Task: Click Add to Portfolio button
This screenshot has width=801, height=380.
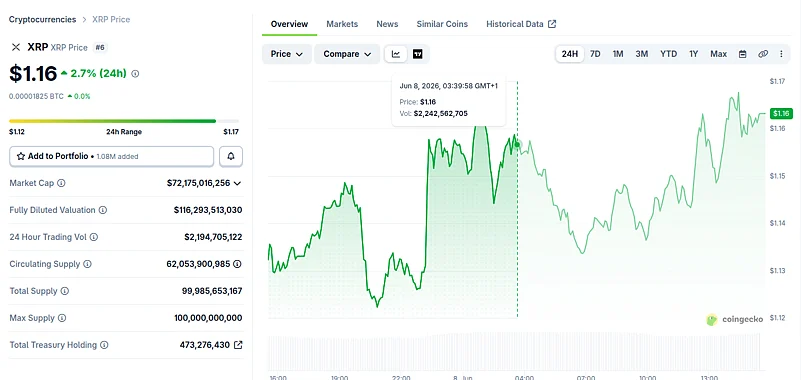Action: (111, 156)
